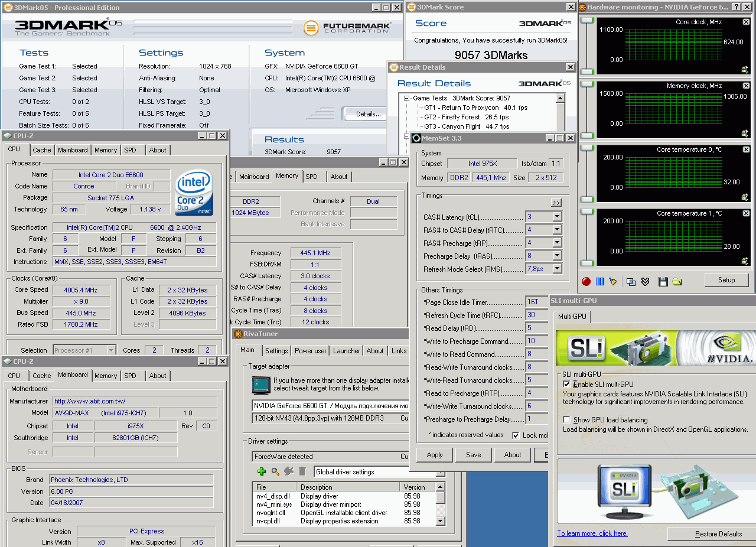Click the Page Close Idle Timer value field
Viewport: 756px width, 547px height.
(537, 302)
